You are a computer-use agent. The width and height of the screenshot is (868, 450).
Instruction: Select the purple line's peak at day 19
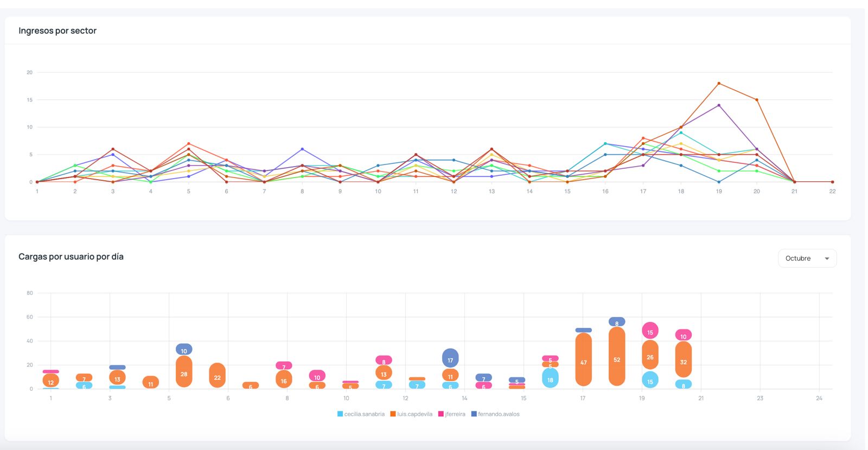[719, 105]
